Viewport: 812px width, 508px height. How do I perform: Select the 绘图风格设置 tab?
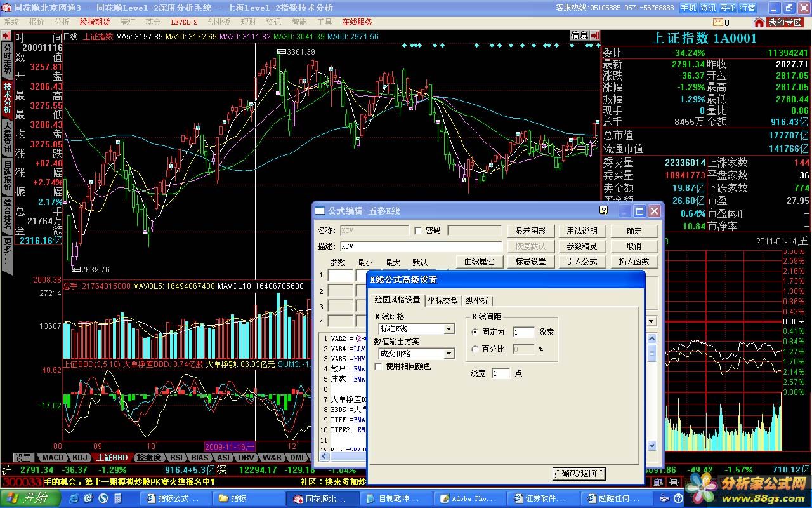397,300
